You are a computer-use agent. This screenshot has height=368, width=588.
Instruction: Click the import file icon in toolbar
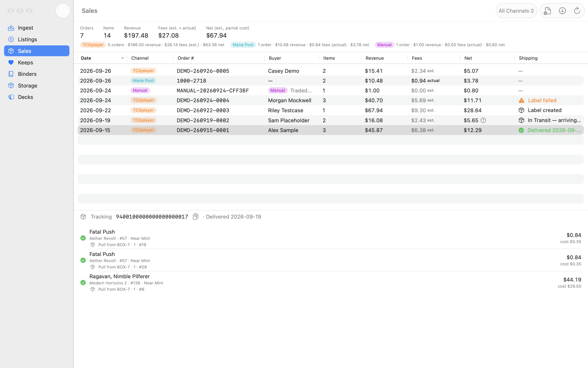(x=547, y=11)
